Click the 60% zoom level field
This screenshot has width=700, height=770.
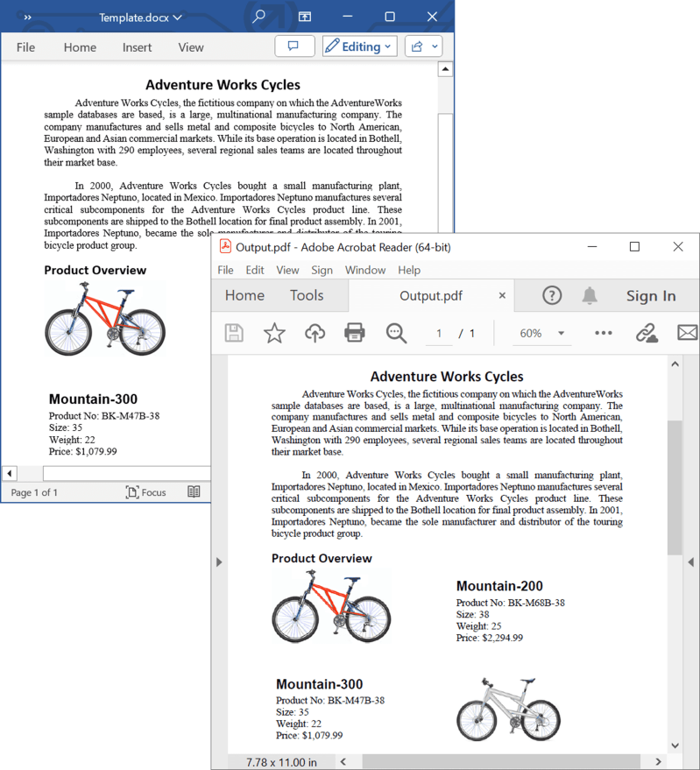tap(532, 334)
